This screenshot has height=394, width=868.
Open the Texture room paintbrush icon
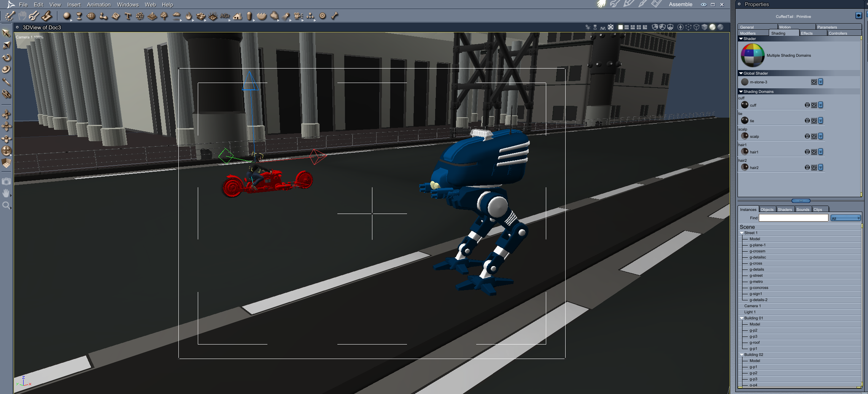coord(643,4)
